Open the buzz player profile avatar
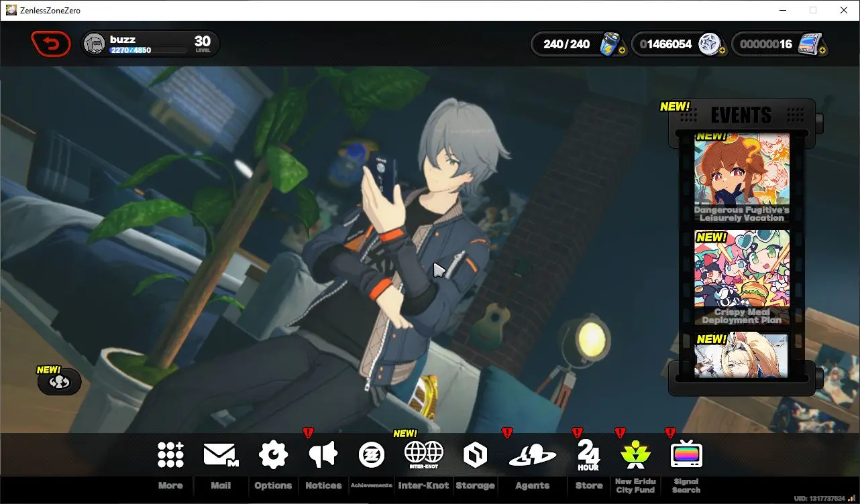Image resolution: width=860 pixels, height=504 pixels. coord(95,44)
